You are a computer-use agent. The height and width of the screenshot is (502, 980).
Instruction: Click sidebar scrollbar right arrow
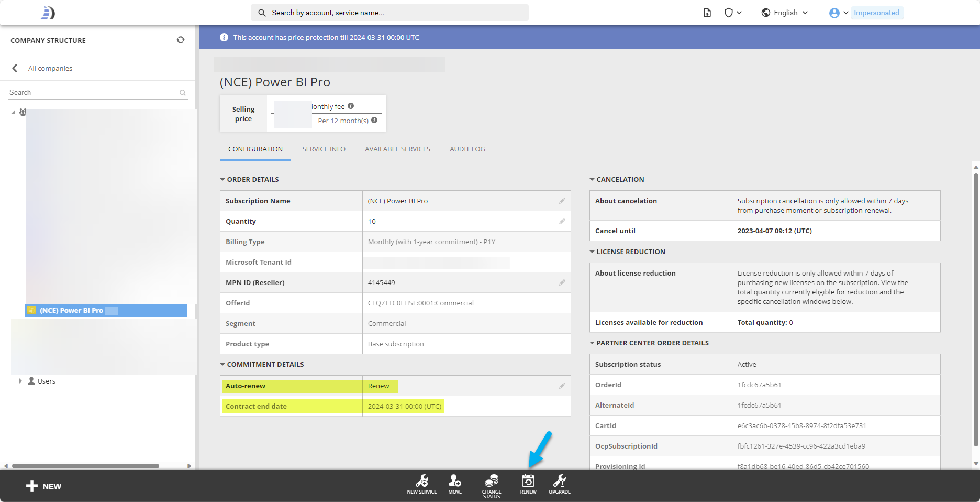coord(189,466)
